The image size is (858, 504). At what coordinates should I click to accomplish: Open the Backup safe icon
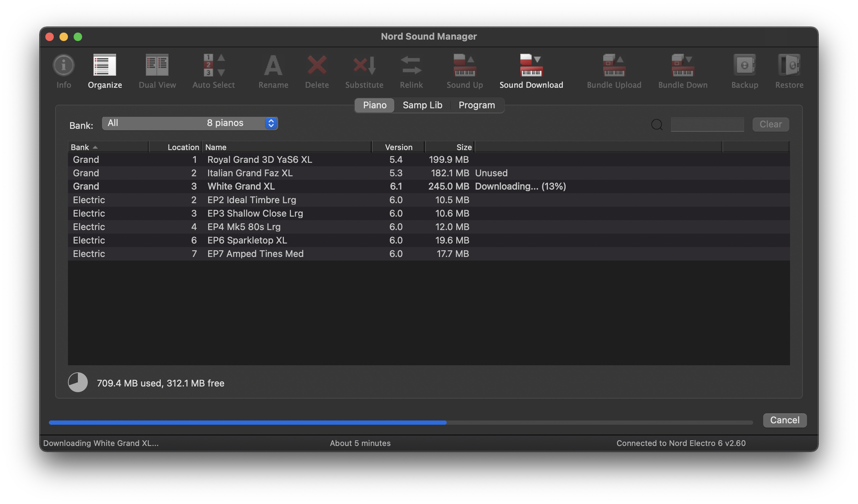[745, 65]
